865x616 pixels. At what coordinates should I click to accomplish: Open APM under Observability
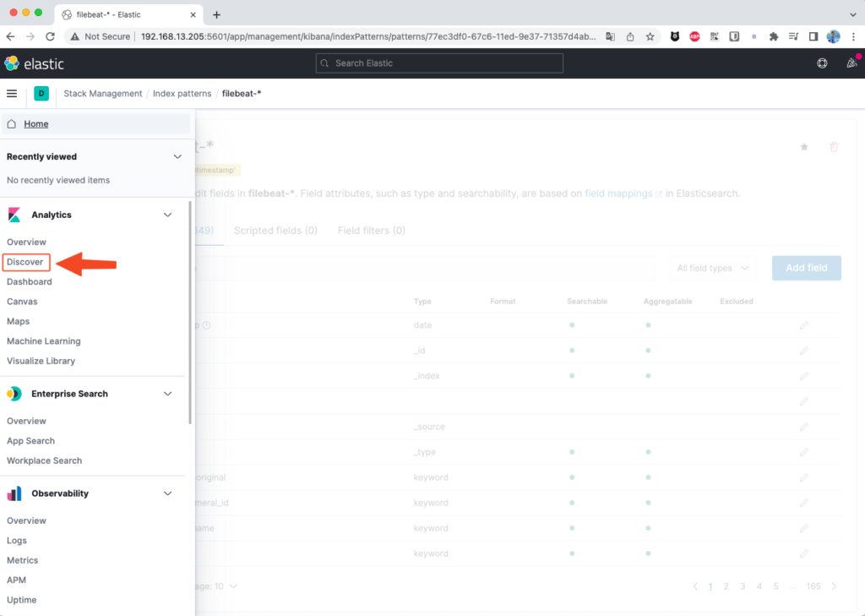click(16, 581)
